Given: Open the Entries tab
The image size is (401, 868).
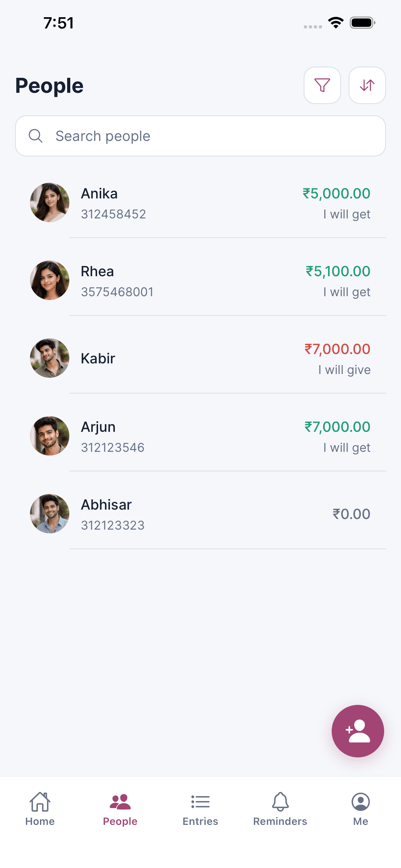Looking at the screenshot, I should coord(200,808).
